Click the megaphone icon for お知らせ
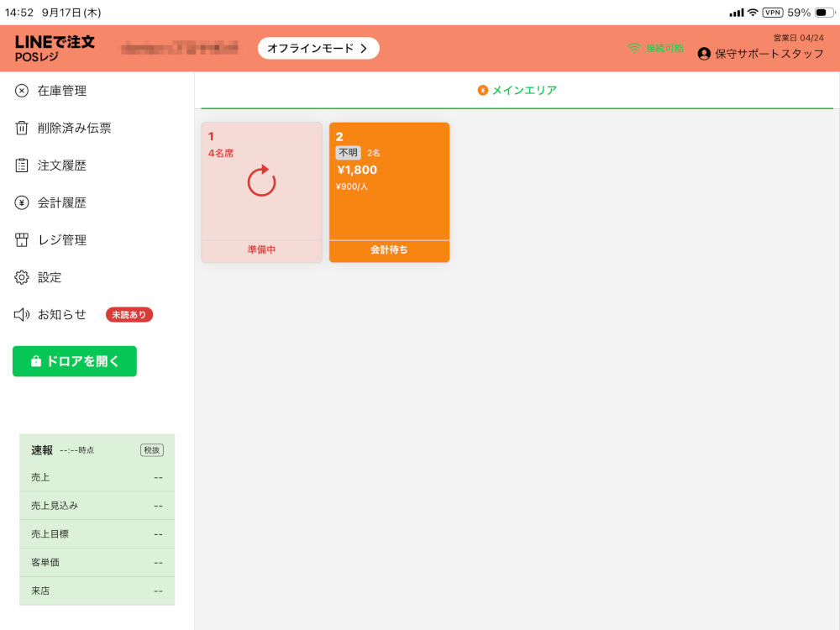 coord(22,314)
